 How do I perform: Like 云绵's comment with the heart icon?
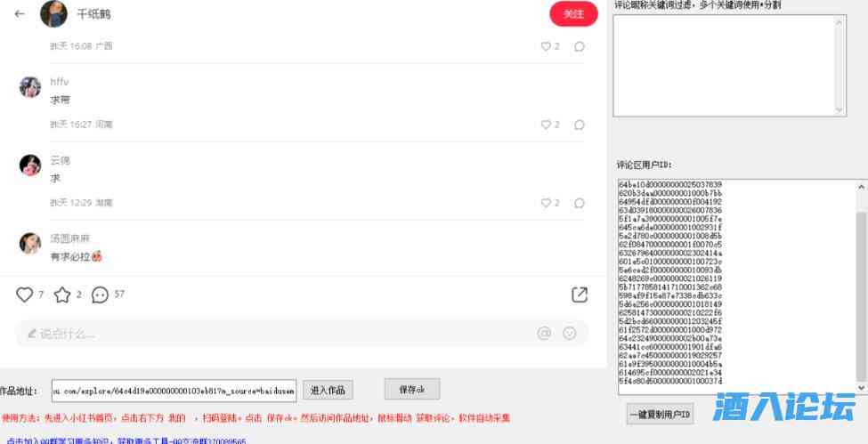(x=546, y=203)
